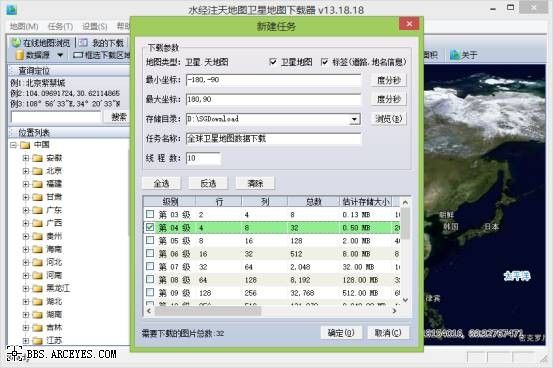
Task: Check the 第 06 级 row checkbox
Action: (150, 253)
